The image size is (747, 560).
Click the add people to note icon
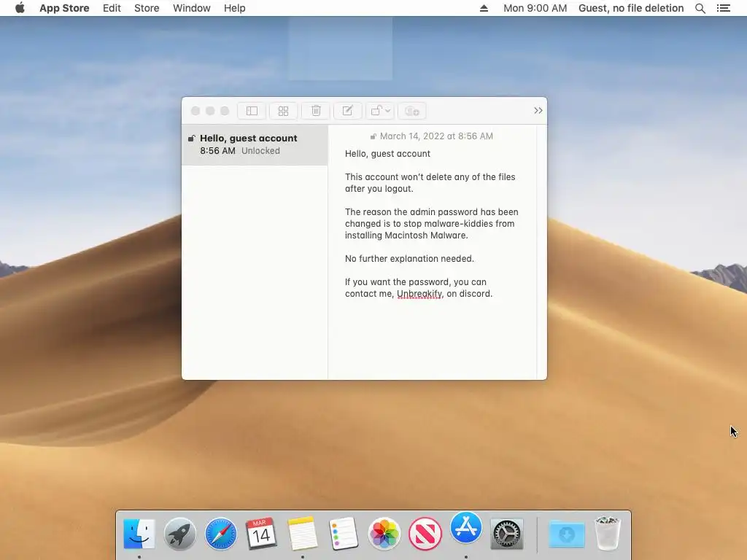point(412,111)
